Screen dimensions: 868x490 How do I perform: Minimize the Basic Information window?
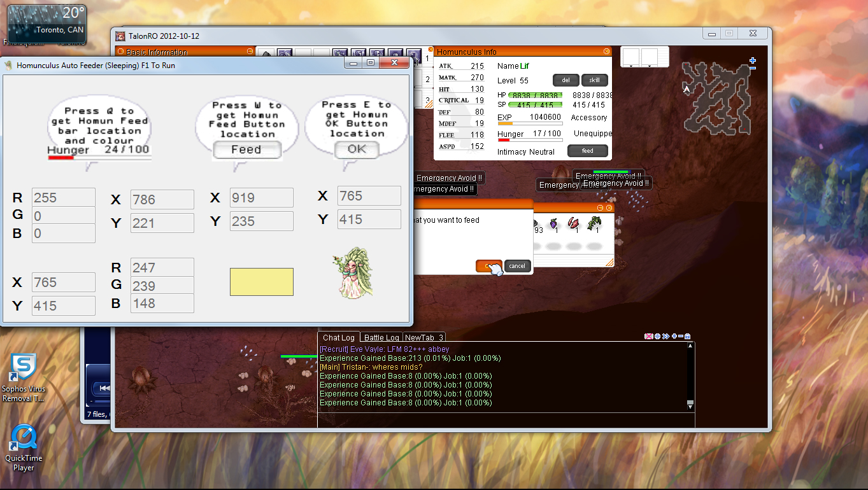(250, 52)
